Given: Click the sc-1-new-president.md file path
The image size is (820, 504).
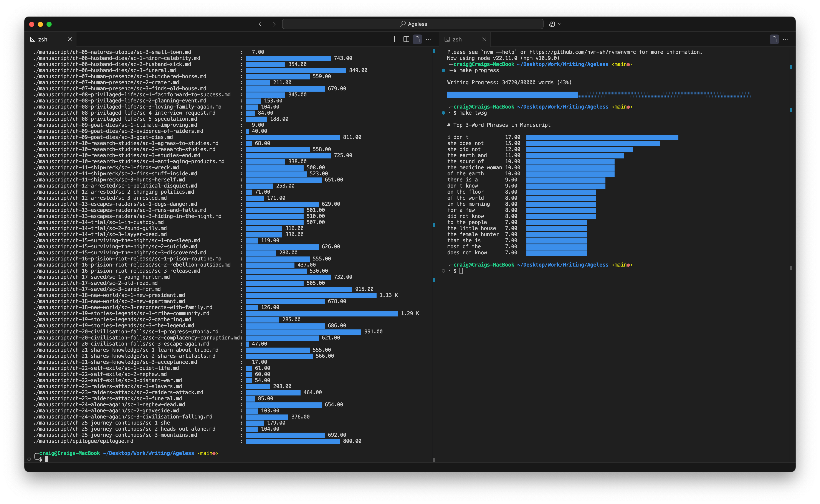Looking at the screenshot, I should point(109,295).
